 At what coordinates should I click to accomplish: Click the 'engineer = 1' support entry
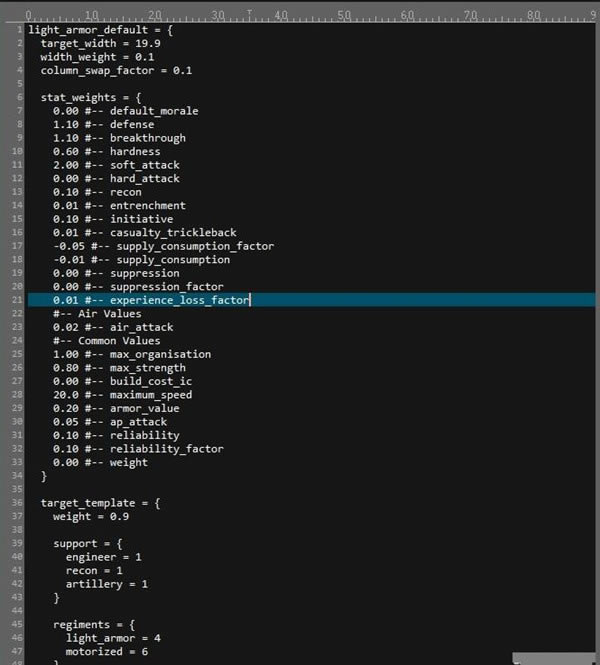(x=103, y=557)
